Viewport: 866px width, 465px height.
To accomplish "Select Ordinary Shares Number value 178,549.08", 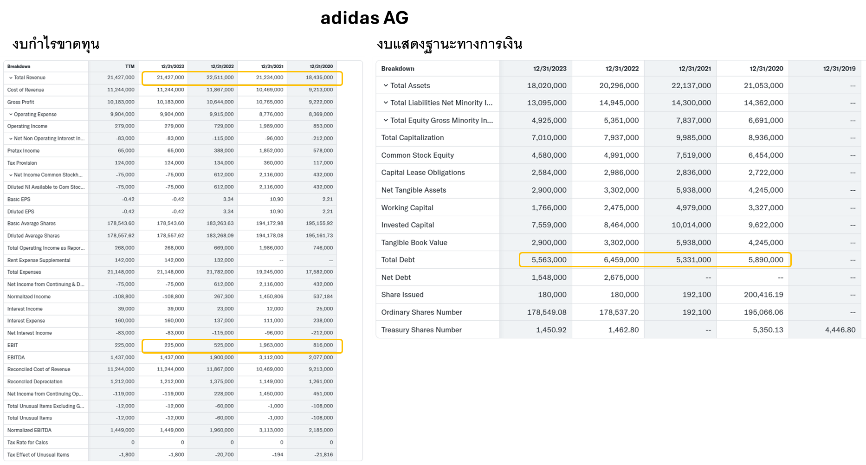I will pyautogui.click(x=547, y=312).
